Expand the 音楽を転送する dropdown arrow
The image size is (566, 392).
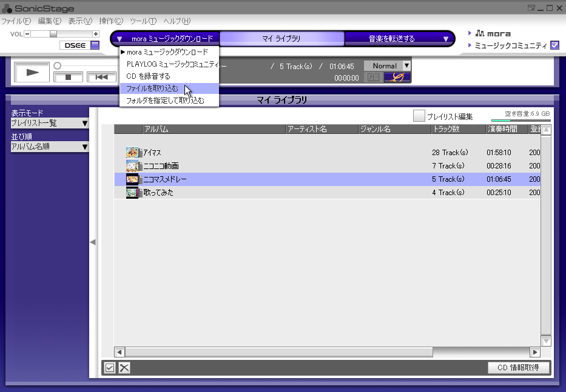(x=446, y=39)
